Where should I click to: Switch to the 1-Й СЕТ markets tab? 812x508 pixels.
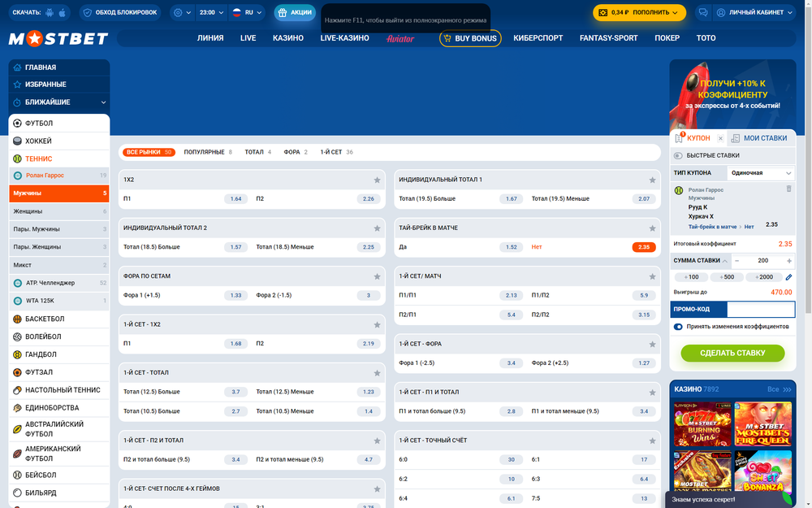pyautogui.click(x=337, y=153)
